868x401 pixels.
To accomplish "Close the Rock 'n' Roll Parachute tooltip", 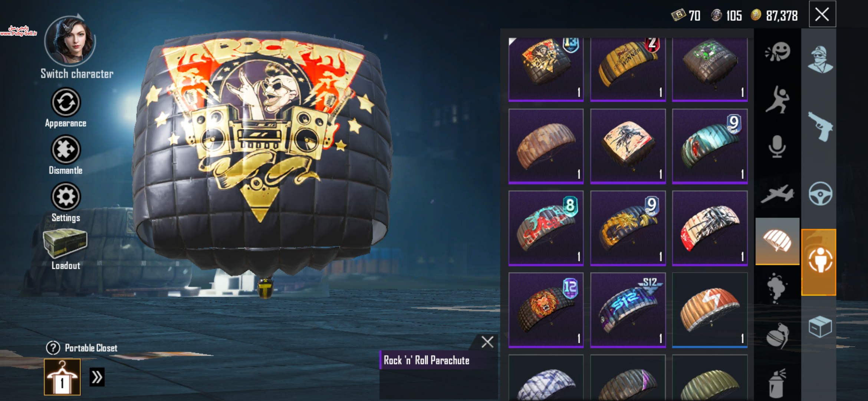I will pyautogui.click(x=487, y=342).
